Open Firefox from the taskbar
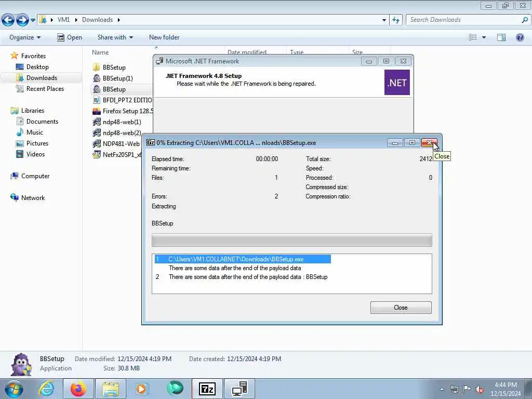The height and width of the screenshot is (399, 532). [x=78, y=389]
